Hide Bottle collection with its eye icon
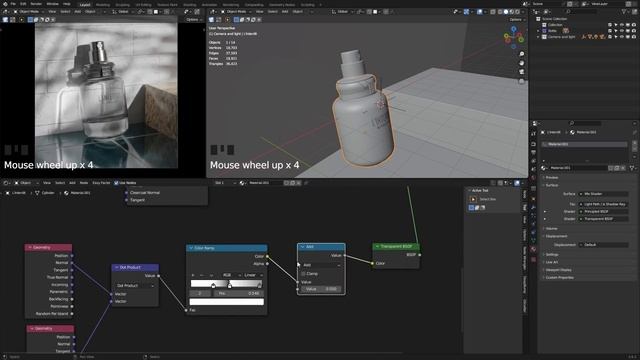Image resolution: width=640 pixels, height=360 pixels. (x=622, y=31)
